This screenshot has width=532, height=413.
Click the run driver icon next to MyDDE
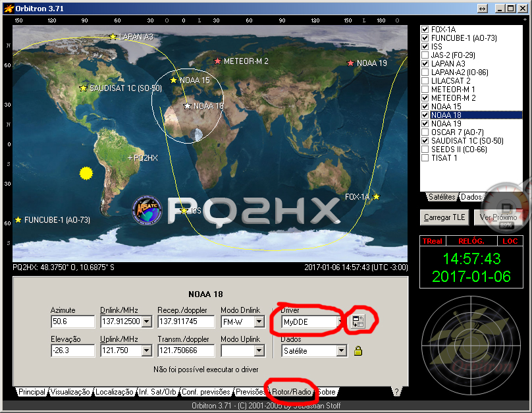pyautogui.click(x=359, y=321)
